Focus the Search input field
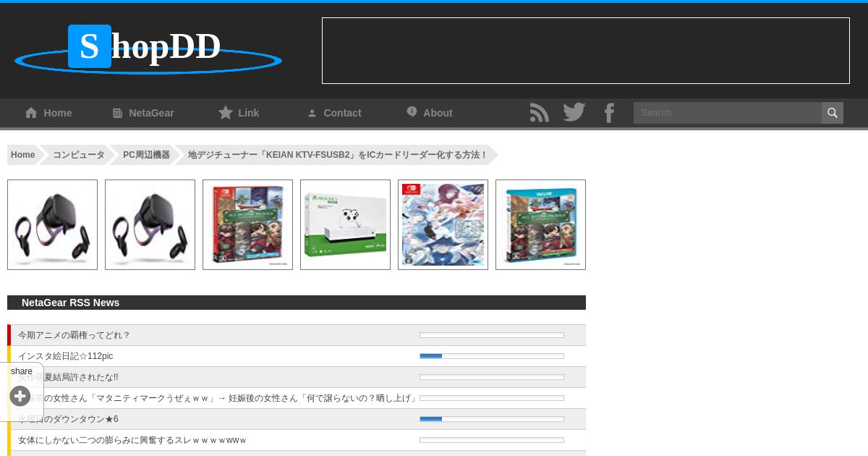This screenshot has height=456, width=868. click(x=728, y=113)
